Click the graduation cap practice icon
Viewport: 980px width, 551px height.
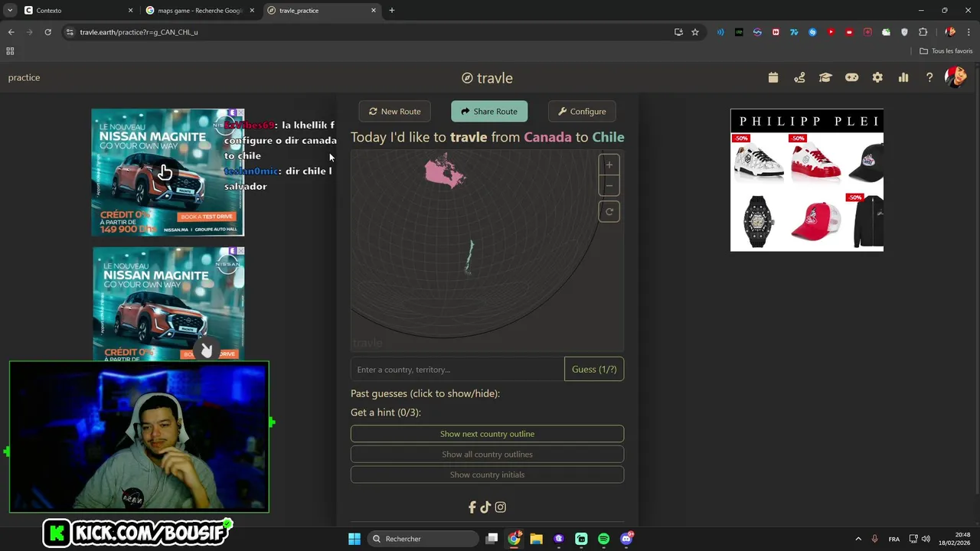(825, 77)
